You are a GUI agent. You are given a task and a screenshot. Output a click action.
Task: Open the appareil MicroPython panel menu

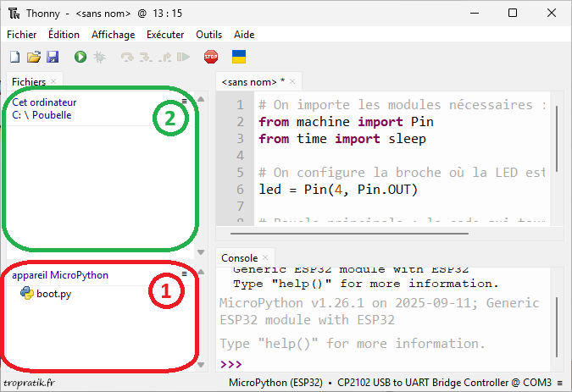184,274
